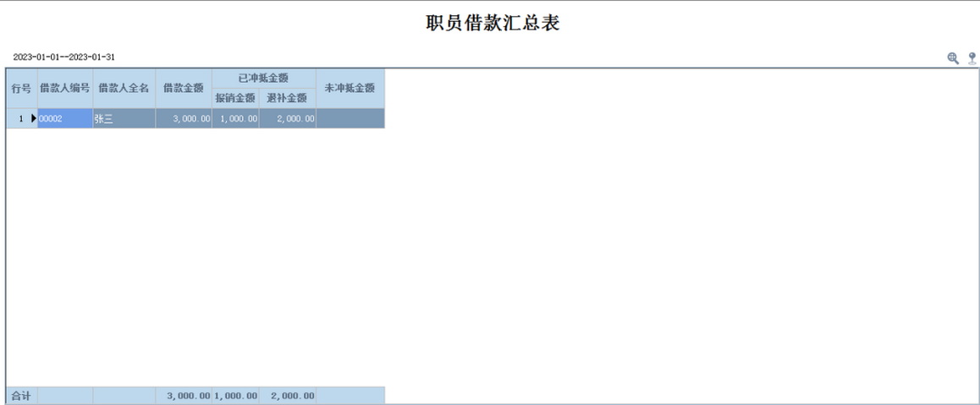Click the 合计 total row label
The width and height of the screenshot is (980, 405).
[21, 396]
